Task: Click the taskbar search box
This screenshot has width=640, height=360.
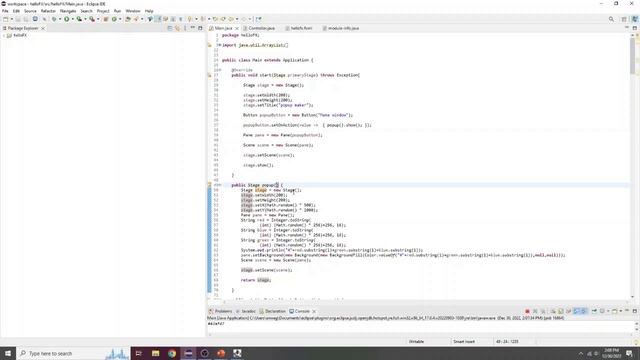Action: pyautogui.click(x=73, y=353)
